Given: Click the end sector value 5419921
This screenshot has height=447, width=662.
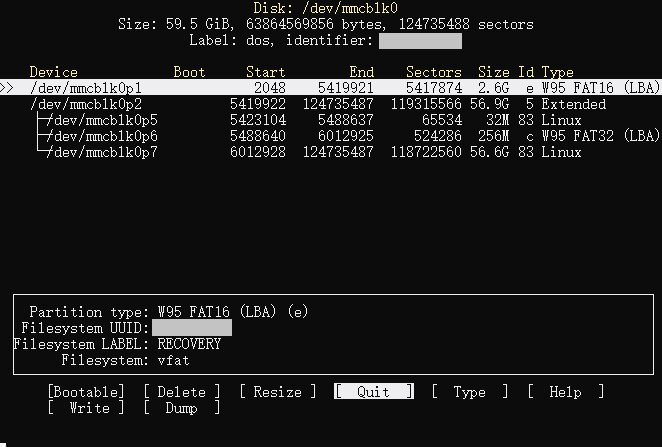Looking at the screenshot, I should (x=346, y=88).
